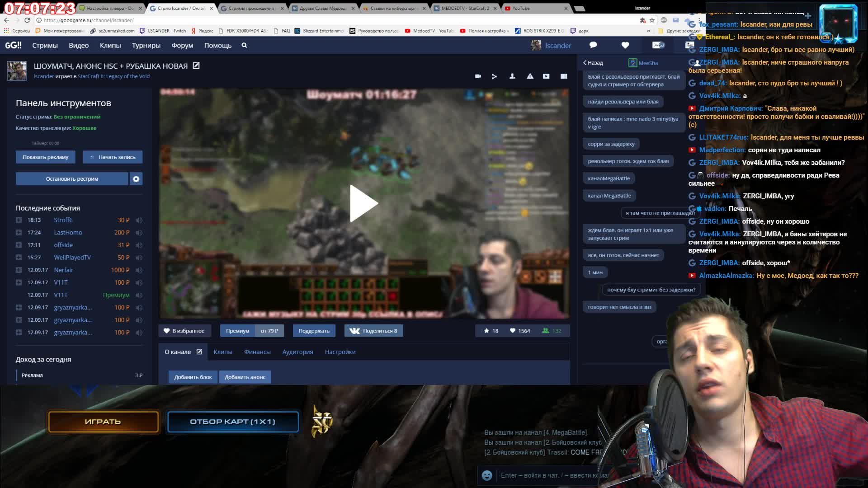Image resolution: width=868 pixels, height=488 pixels.
Task: Switch to the Финансы tab
Action: tap(257, 352)
